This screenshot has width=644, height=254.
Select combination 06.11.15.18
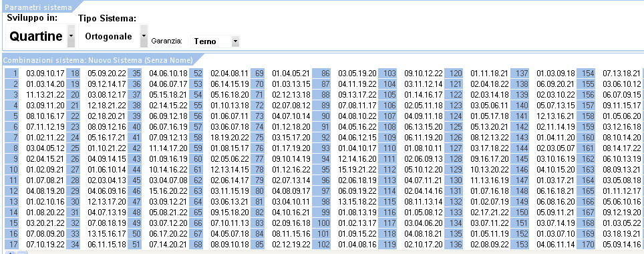[107, 245]
